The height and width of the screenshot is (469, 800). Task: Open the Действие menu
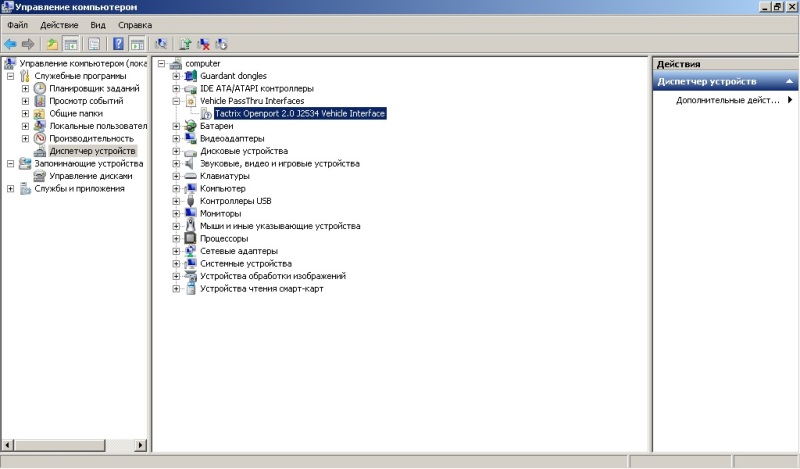pos(59,24)
